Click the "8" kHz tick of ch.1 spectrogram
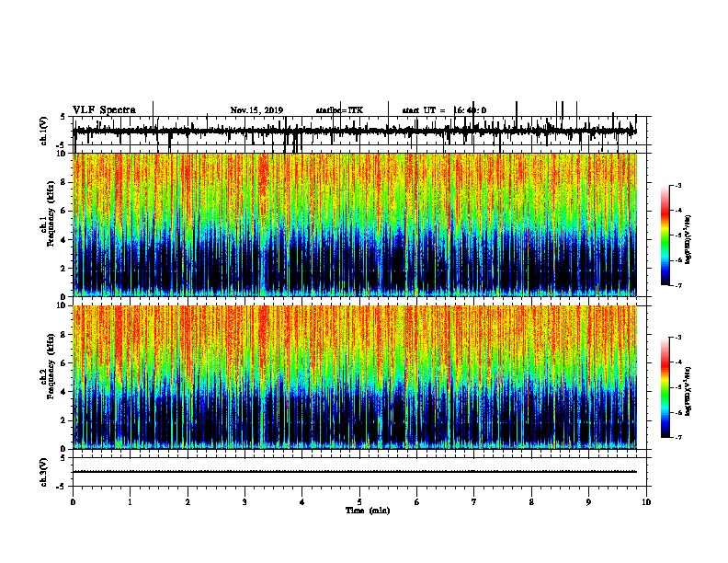Viewport: 728px width, 563px height. tap(63, 182)
